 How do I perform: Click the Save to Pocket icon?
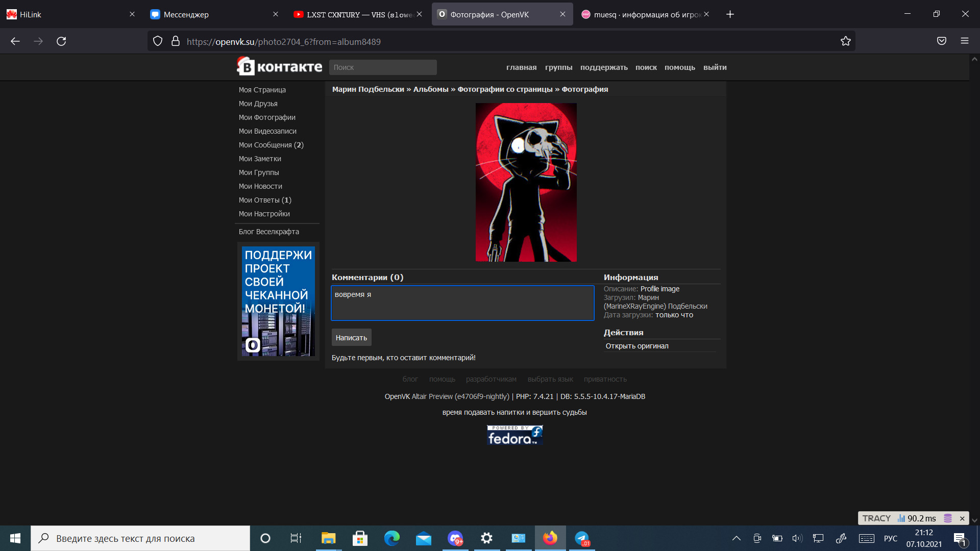[942, 41]
